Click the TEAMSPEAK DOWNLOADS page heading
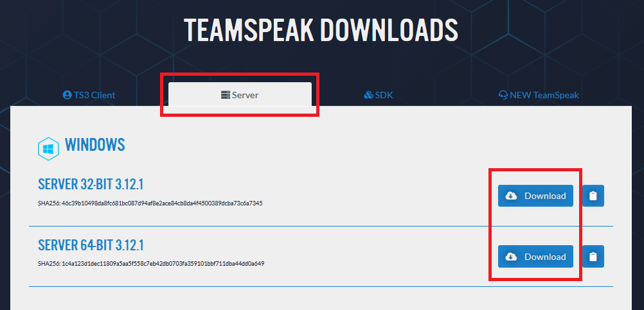The width and height of the screenshot is (644, 310). pos(321,30)
